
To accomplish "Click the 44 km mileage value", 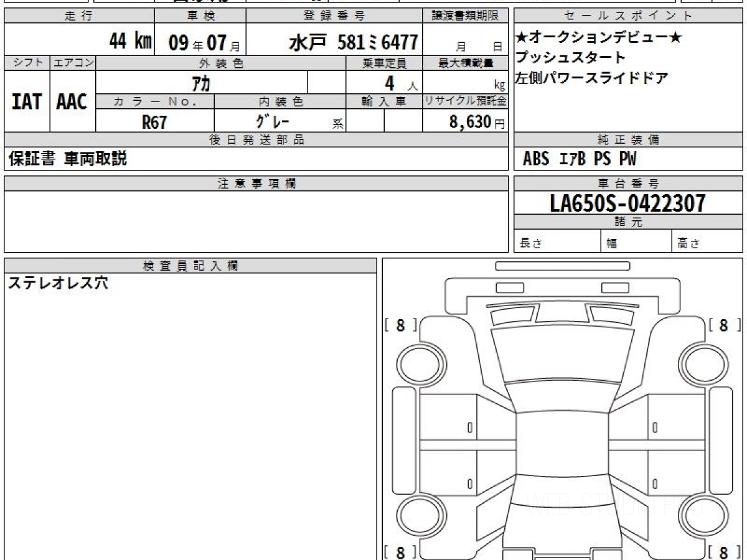I will pos(130,42).
